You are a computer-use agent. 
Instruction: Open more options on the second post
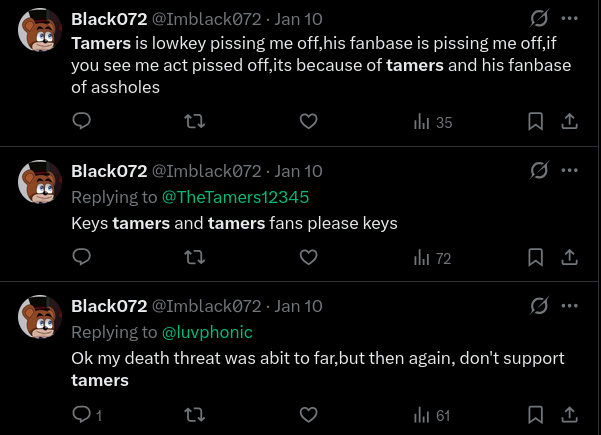click(x=570, y=170)
